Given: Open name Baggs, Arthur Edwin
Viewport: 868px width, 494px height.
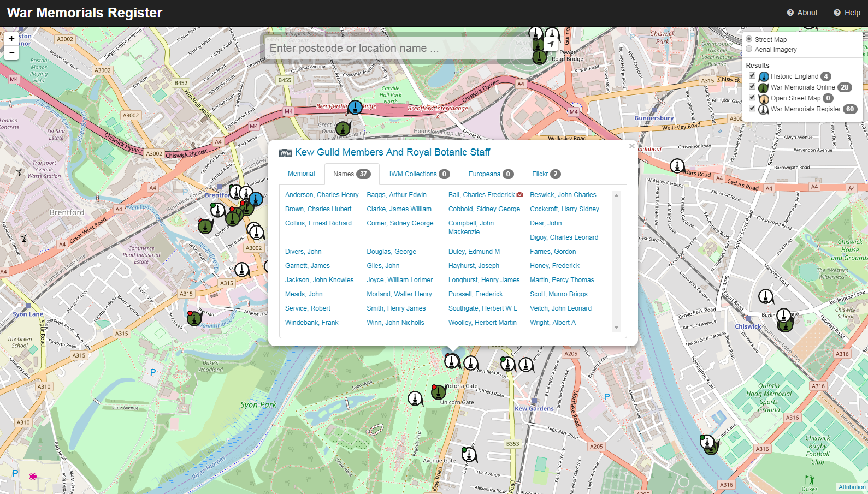Looking at the screenshot, I should [x=397, y=195].
